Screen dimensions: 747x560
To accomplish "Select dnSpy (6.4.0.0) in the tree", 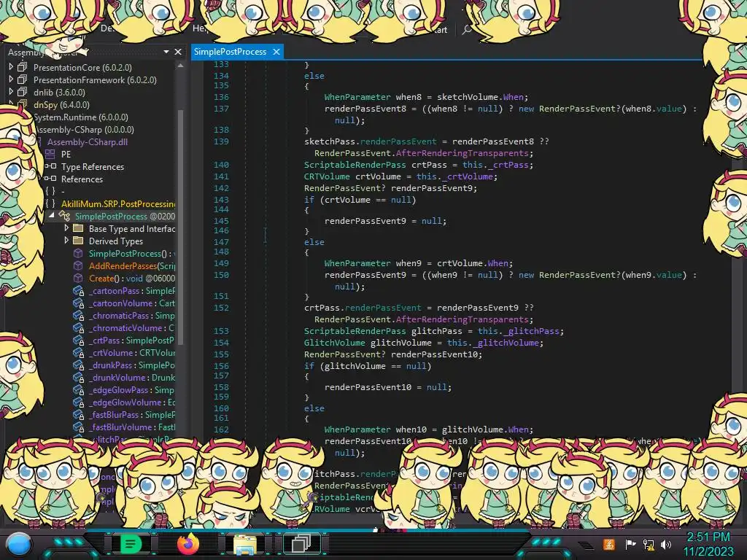I will point(61,105).
